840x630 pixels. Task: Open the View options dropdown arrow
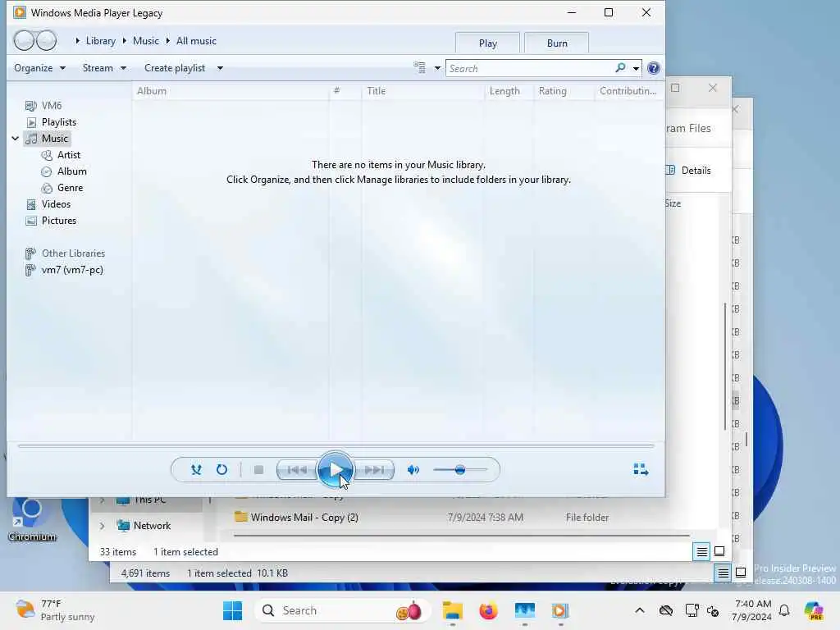coord(437,68)
